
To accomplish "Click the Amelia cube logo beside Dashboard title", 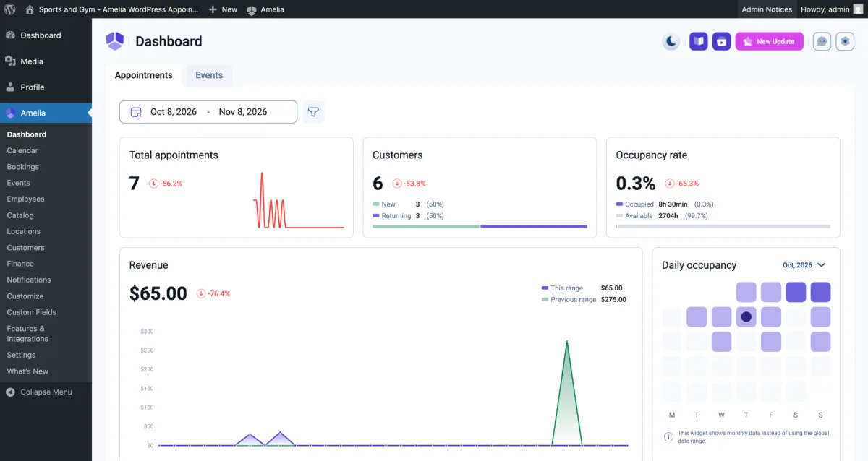I will click(x=115, y=41).
